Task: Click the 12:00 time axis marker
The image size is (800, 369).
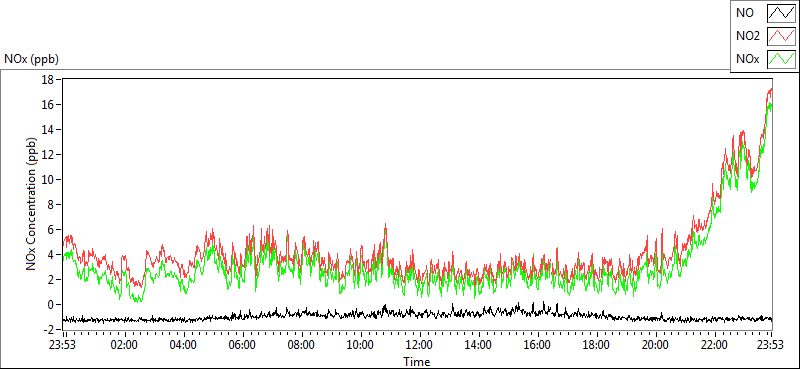Action: [419, 345]
